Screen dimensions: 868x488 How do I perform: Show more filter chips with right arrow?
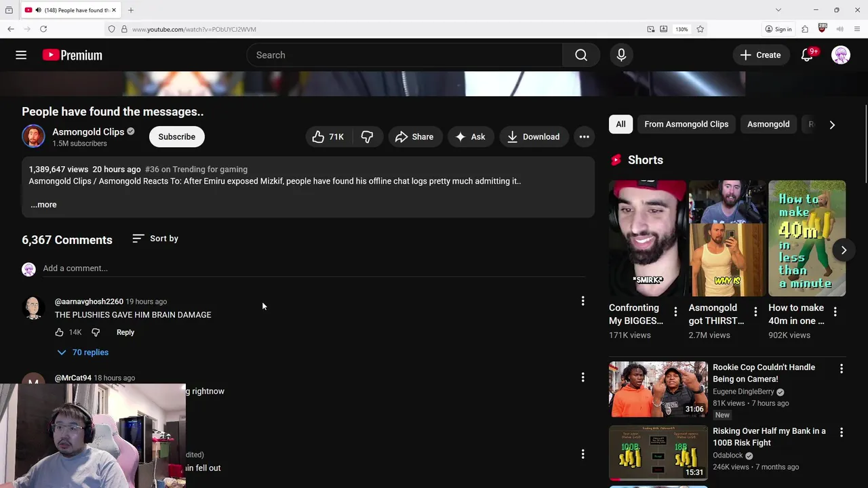pyautogui.click(x=832, y=125)
